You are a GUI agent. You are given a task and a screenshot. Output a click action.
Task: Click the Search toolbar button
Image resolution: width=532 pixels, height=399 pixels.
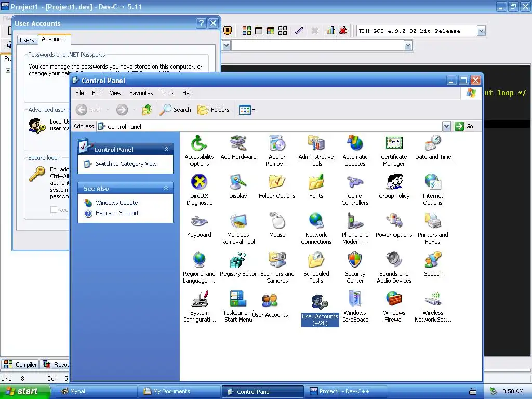tap(176, 110)
